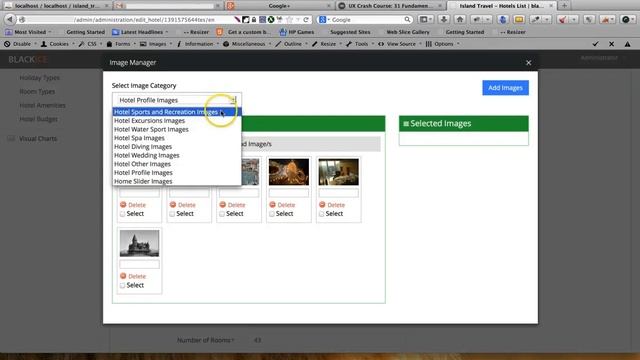Click the red Delete icon under the castle photo
Screen dimensions: 640x360
tap(123, 276)
